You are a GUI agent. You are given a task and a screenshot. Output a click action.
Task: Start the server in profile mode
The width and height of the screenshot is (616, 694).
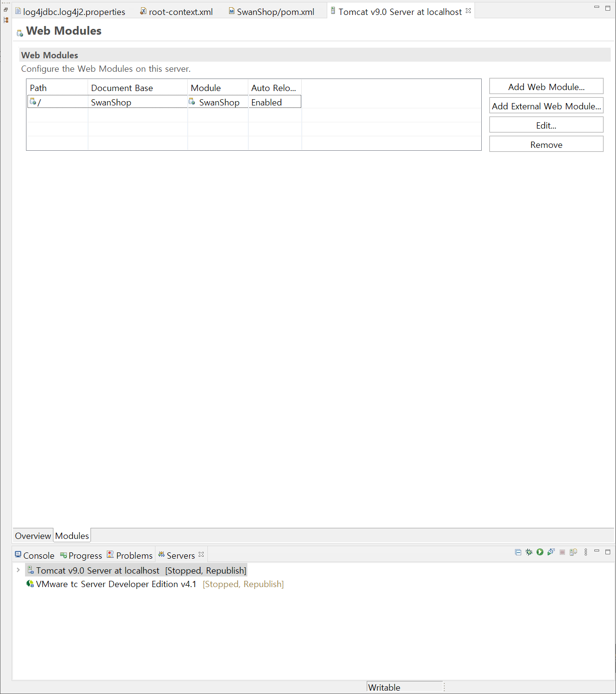(x=551, y=552)
